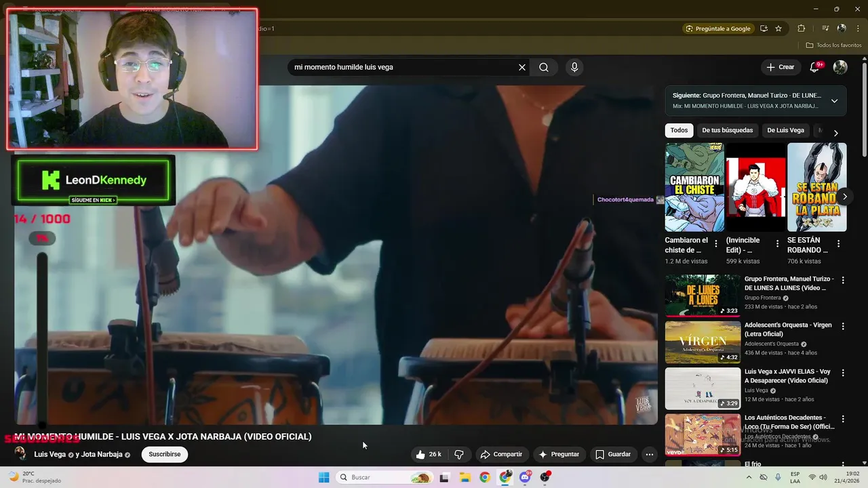Open YouTube notifications bell
The image size is (868, 488).
(x=814, y=67)
